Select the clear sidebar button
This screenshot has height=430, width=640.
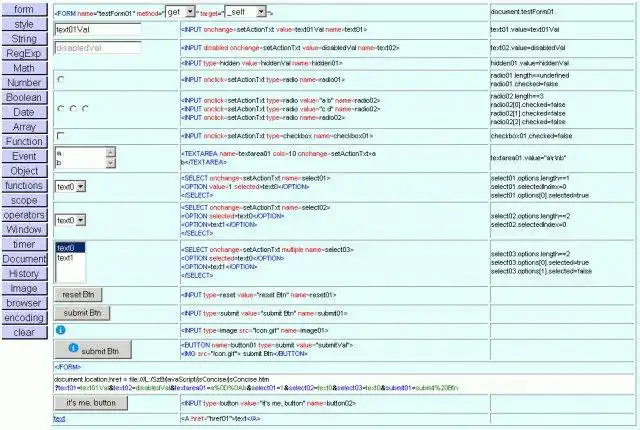24,332
